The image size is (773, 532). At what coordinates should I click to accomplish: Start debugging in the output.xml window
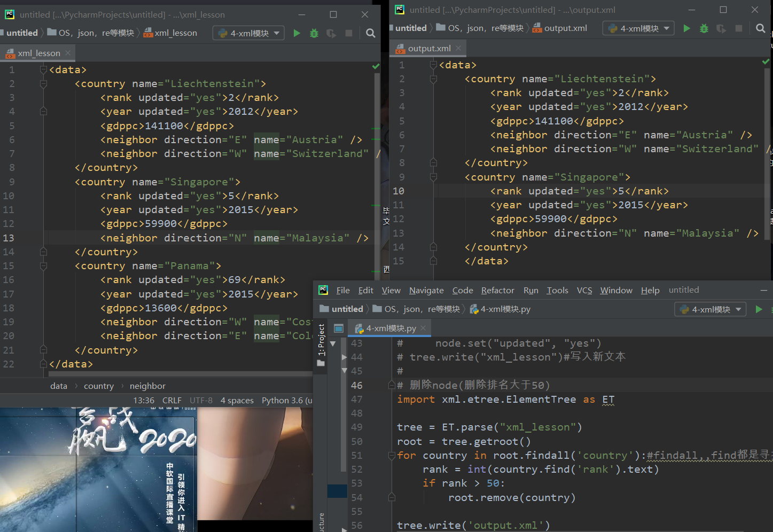coord(704,28)
